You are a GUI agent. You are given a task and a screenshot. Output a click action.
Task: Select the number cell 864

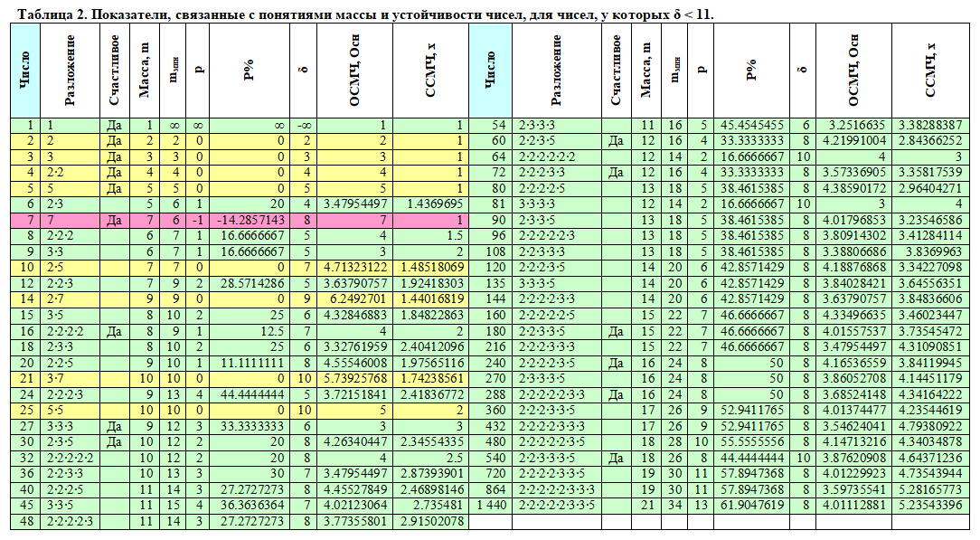[x=490, y=489]
